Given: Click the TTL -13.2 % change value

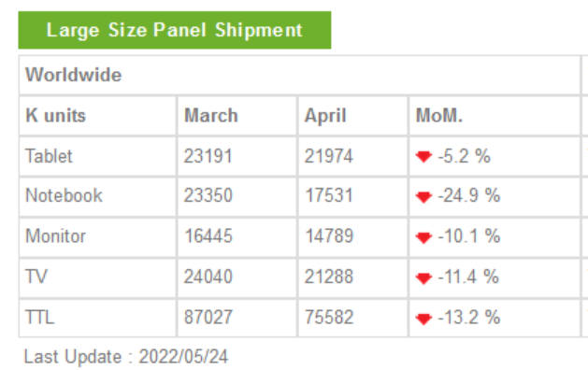Looking at the screenshot, I should point(468,317).
